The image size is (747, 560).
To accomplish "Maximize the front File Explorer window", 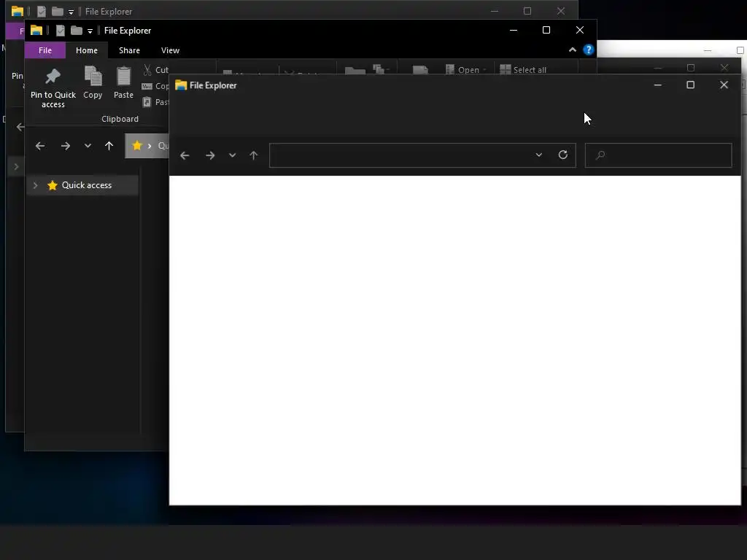I will pyautogui.click(x=690, y=85).
